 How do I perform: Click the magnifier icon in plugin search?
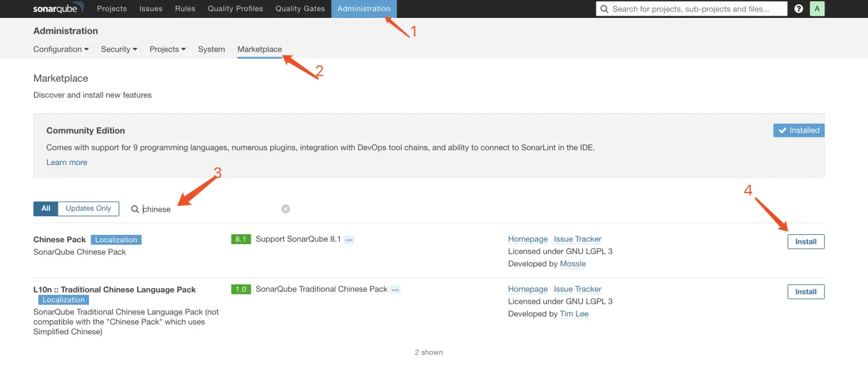click(135, 209)
